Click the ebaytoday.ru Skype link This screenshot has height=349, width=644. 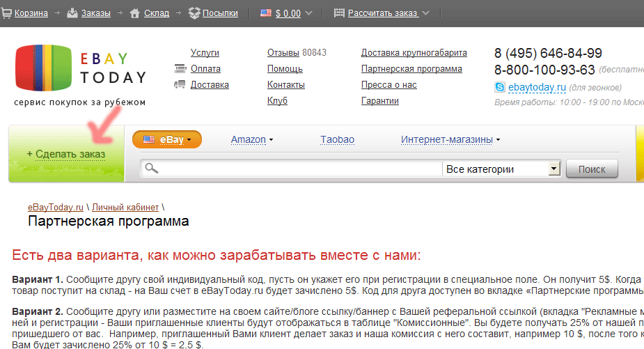537,87
